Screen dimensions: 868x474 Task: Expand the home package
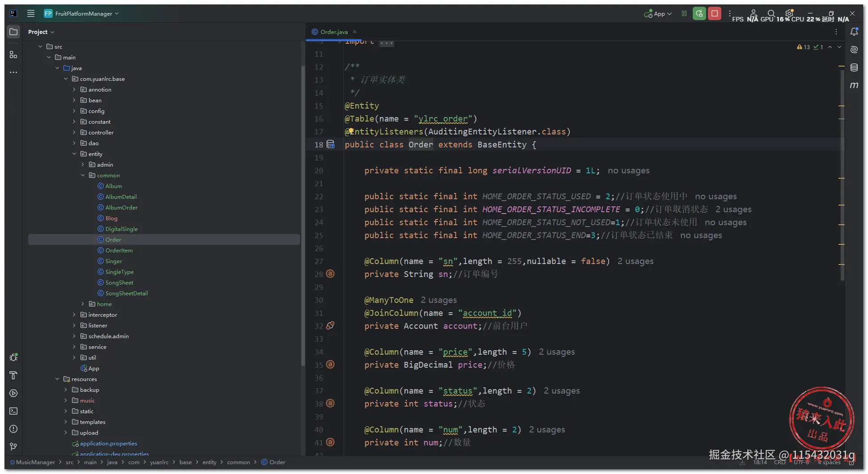[83, 304]
